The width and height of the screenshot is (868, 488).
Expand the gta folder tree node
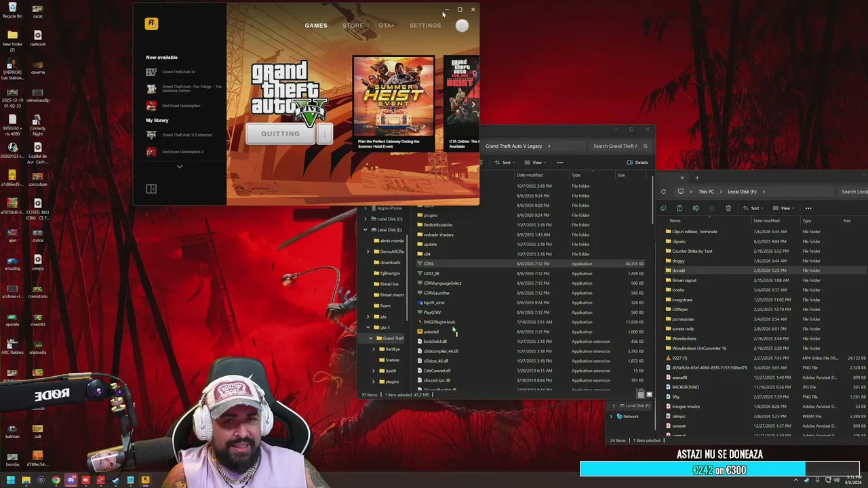[x=368, y=317]
